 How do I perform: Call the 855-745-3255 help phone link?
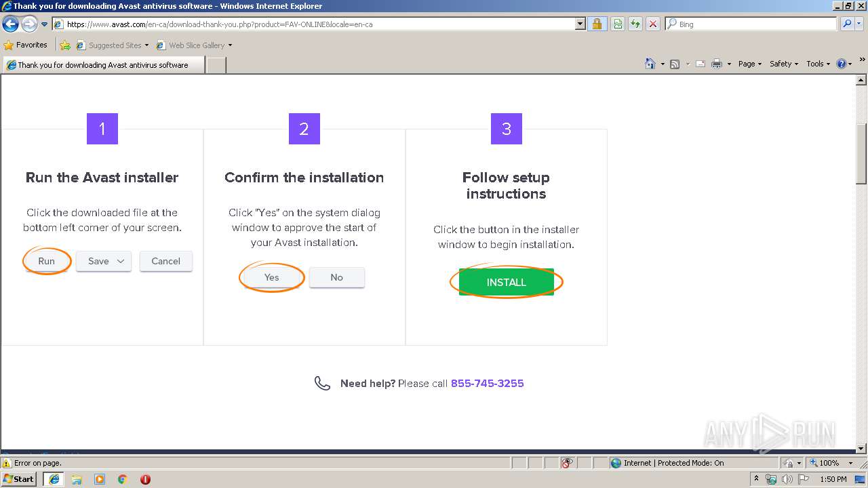point(487,383)
